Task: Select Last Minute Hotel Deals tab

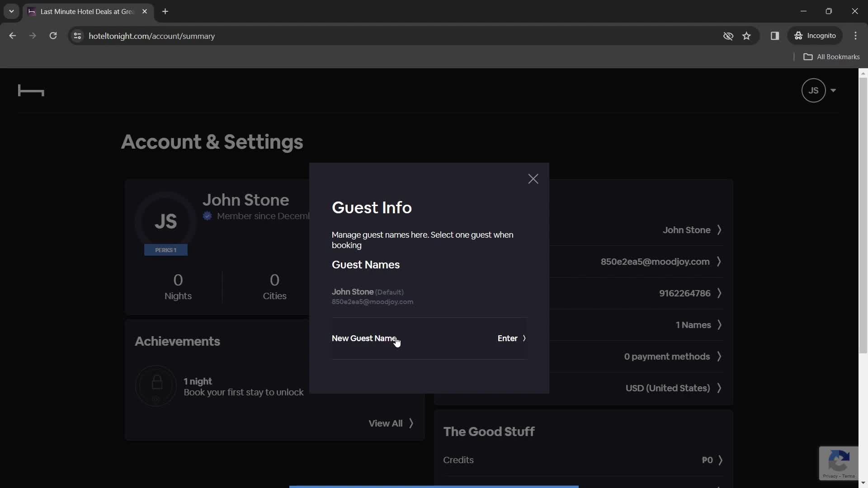Action: click(88, 12)
